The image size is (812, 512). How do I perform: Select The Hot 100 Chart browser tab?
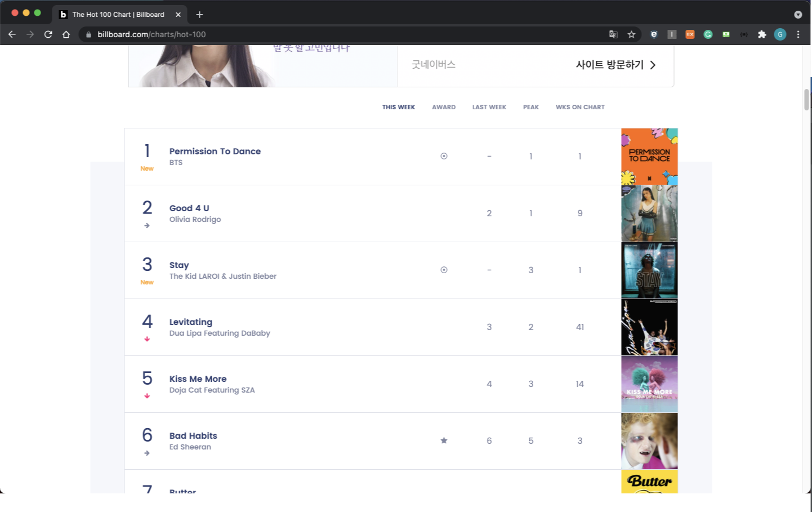pos(119,15)
